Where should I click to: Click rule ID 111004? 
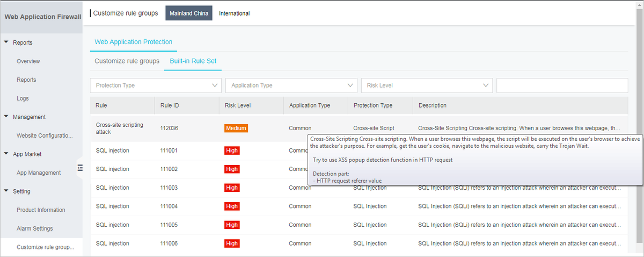click(x=169, y=206)
